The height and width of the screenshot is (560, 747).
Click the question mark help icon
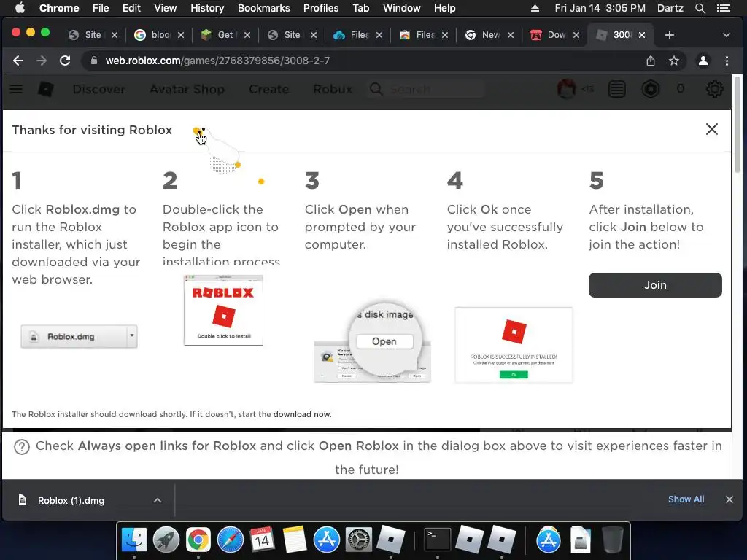(x=22, y=447)
